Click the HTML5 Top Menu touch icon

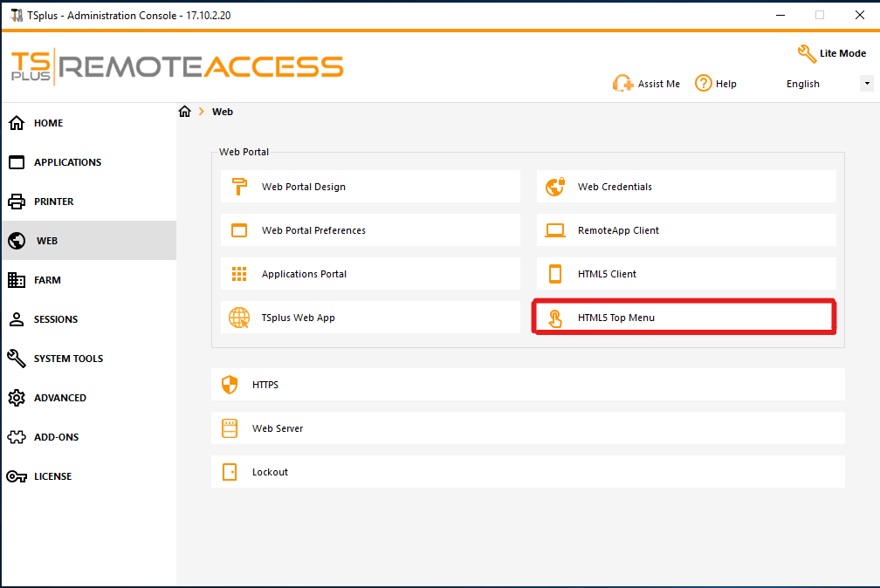(x=555, y=318)
